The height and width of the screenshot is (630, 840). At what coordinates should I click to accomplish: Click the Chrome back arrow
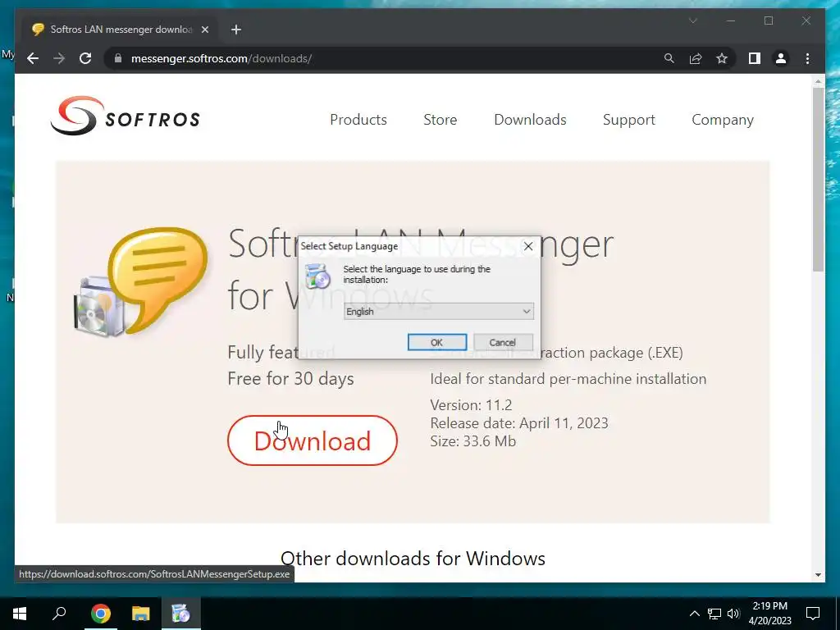click(33, 58)
